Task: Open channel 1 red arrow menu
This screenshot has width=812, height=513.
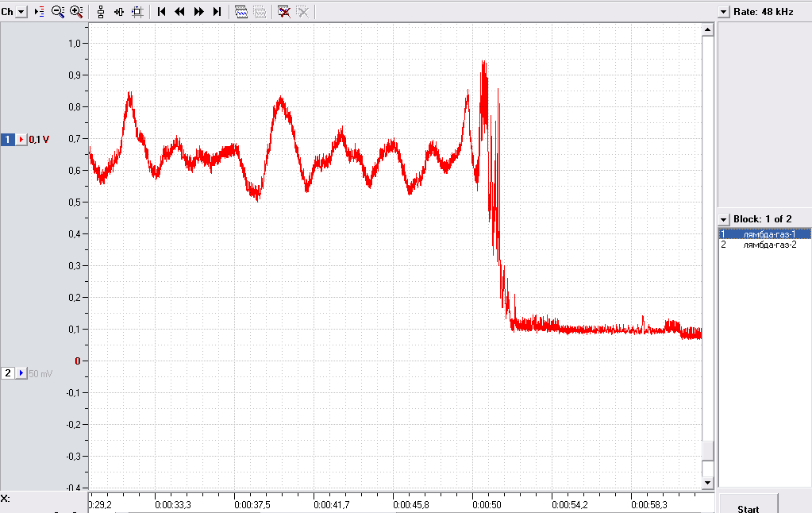Action: tap(21, 140)
